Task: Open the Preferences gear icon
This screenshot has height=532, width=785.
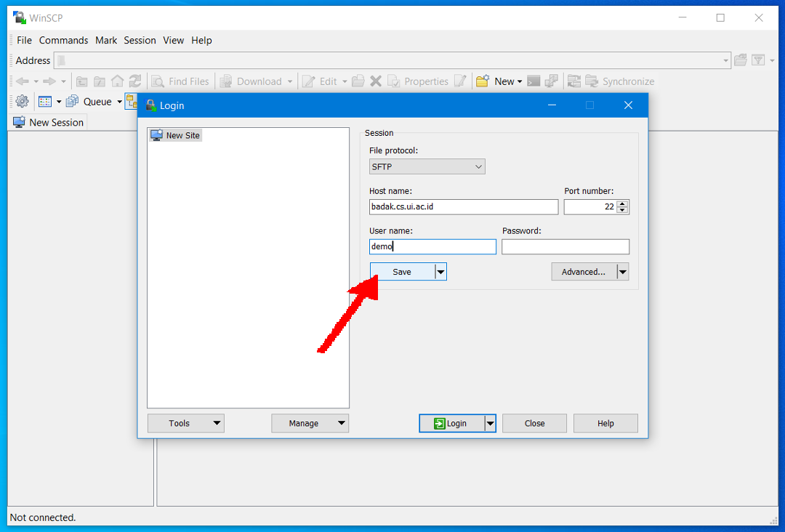Action: click(23, 102)
